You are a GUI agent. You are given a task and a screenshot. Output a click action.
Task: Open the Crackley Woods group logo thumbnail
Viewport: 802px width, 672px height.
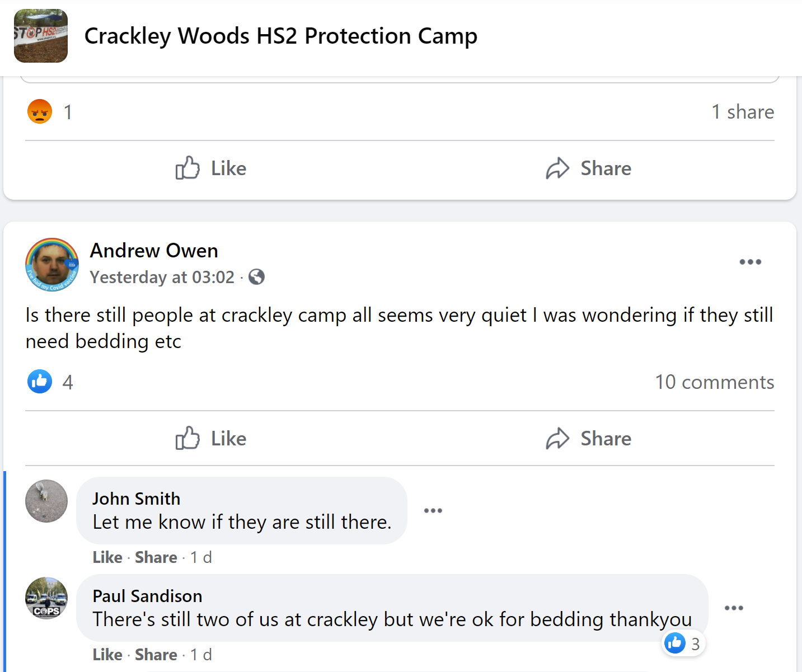pyautogui.click(x=41, y=36)
